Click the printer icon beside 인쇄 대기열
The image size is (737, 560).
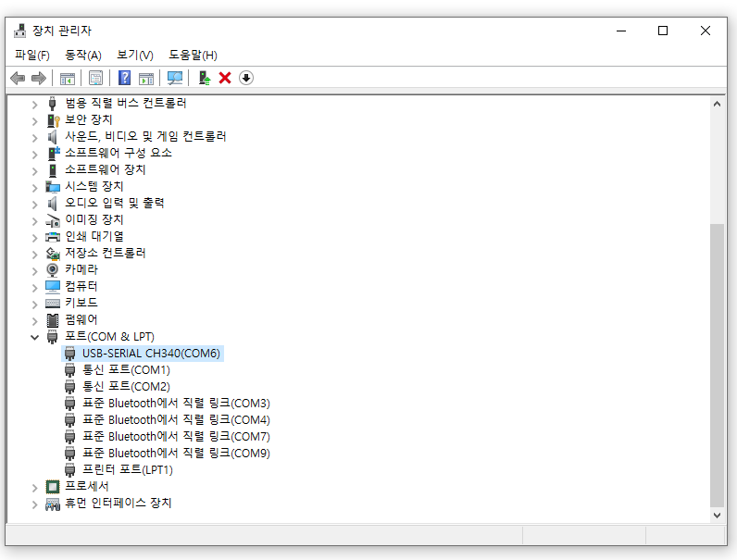tap(53, 236)
